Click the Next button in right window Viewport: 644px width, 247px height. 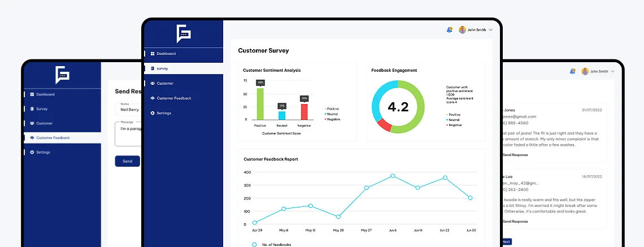[x=506, y=242]
